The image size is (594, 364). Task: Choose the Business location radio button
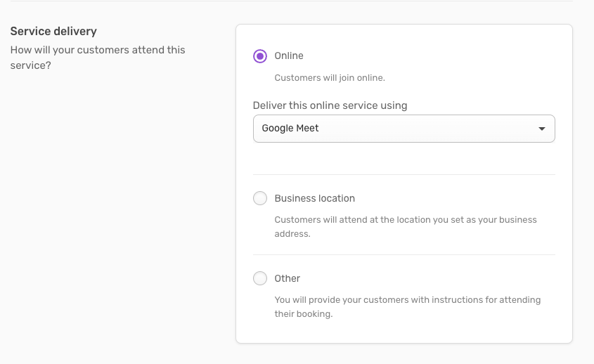(260, 198)
